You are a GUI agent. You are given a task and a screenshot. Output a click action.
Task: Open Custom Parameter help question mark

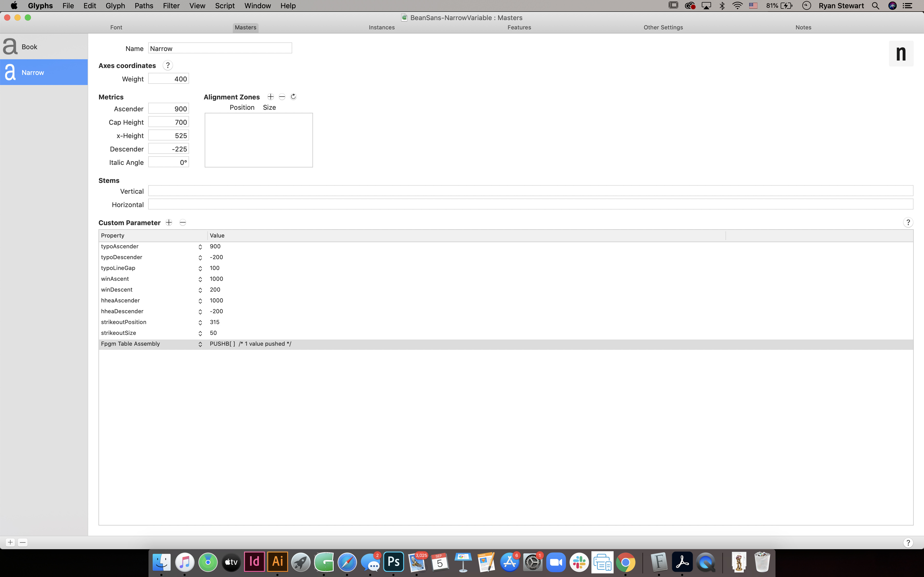pyautogui.click(x=908, y=223)
